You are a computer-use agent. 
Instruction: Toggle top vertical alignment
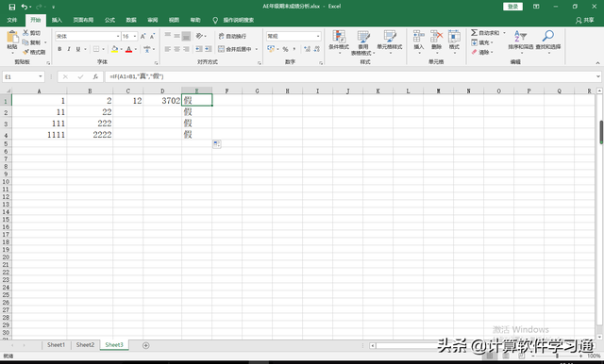(x=168, y=36)
